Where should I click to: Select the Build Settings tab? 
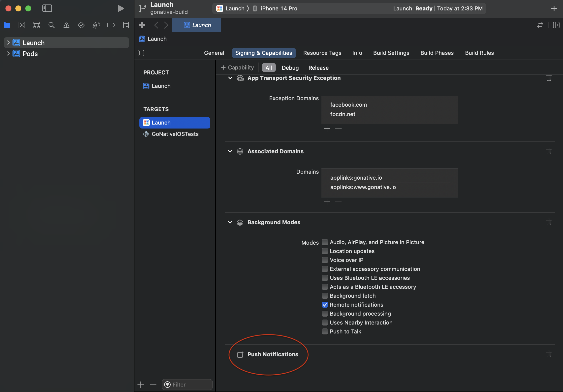pos(391,53)
